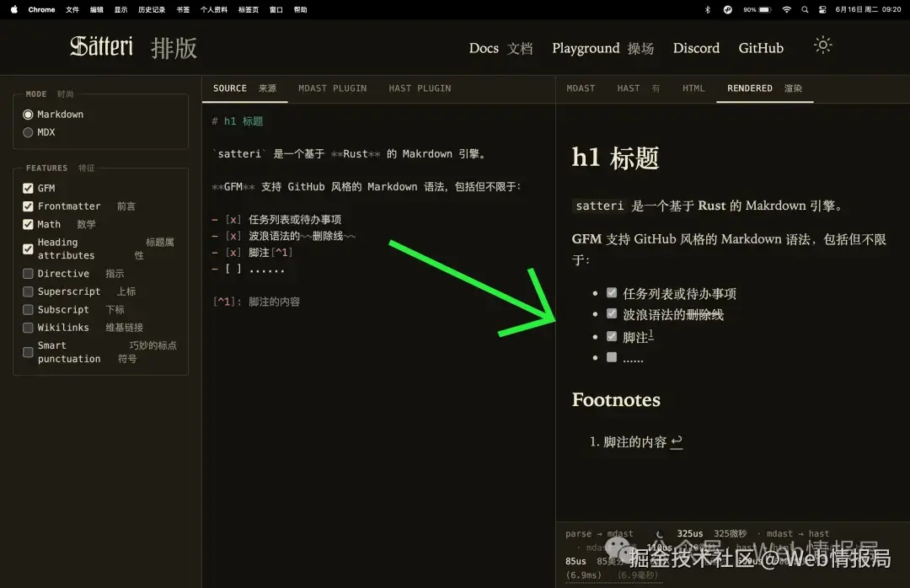The height and width of the screenshot is (588, 910).
Task: Open Control Center from the menu bar
Action: tap(822, 9)
